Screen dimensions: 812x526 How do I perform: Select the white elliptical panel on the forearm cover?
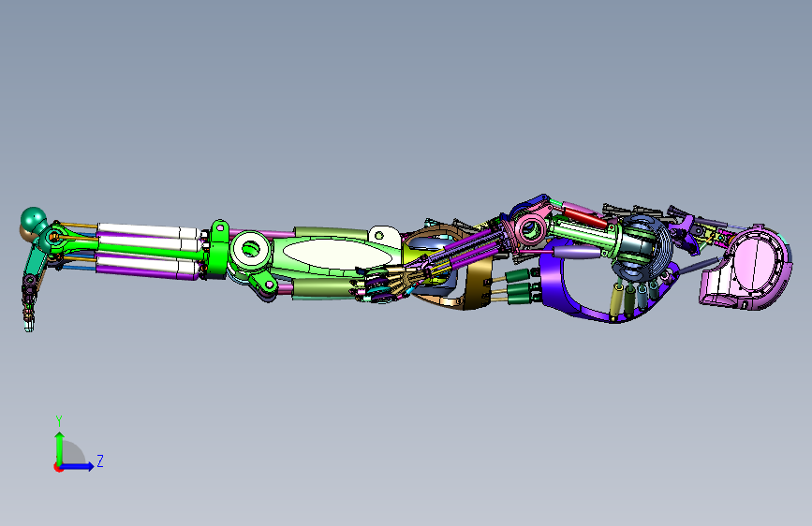coord(336,254)
